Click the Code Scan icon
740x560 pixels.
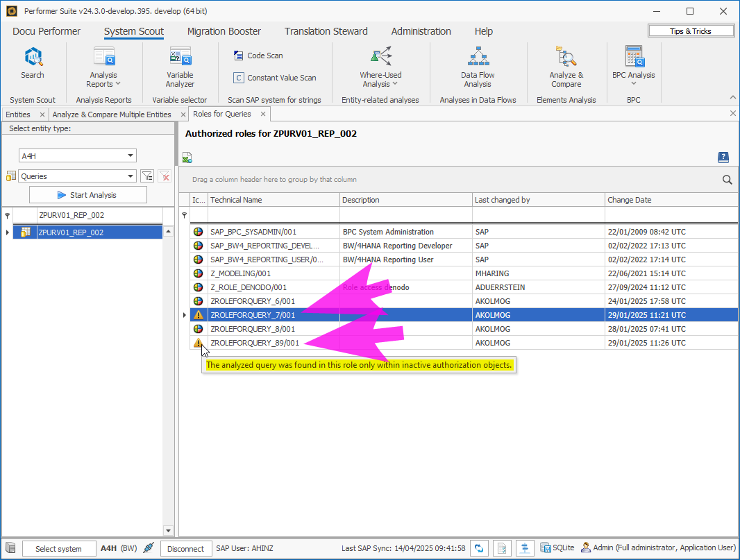[x=239, y=56]
